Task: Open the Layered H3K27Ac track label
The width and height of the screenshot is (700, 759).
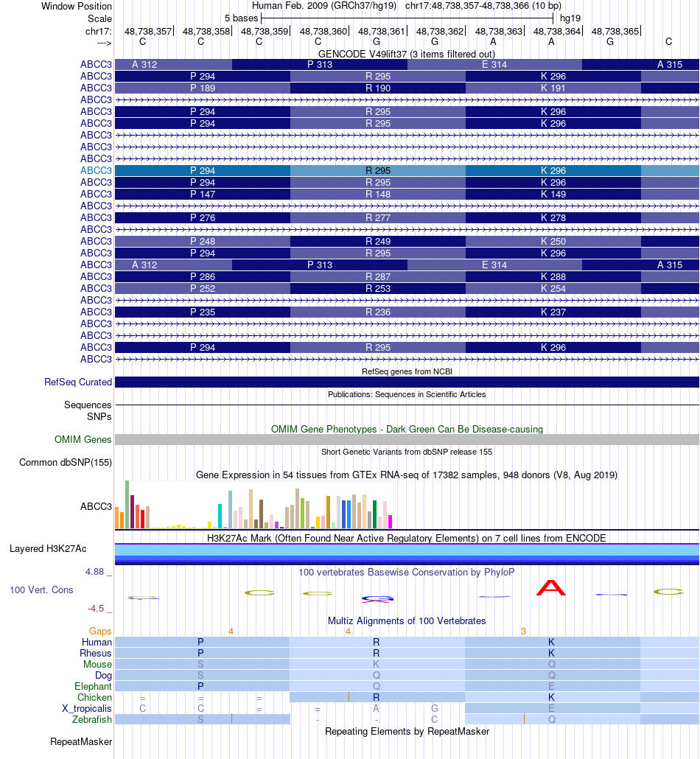Action: pos(48,548)
